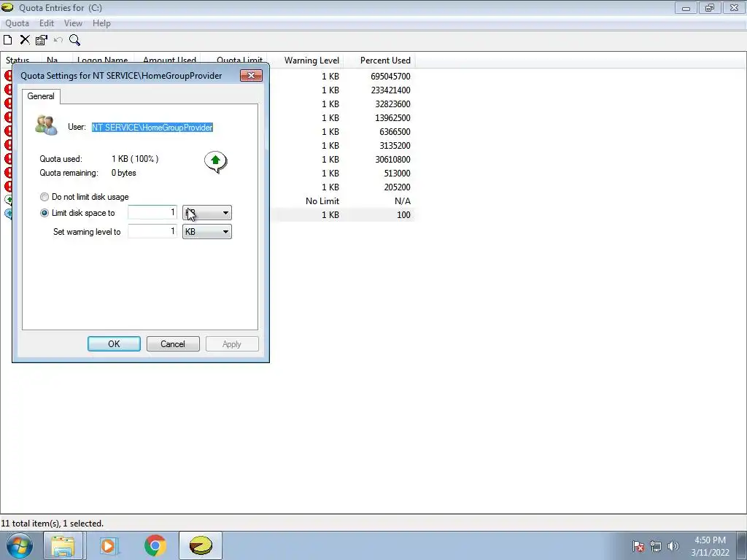Click the selected User name field
The width and height of the screenshot is (747, 560).
coord(152,128)
